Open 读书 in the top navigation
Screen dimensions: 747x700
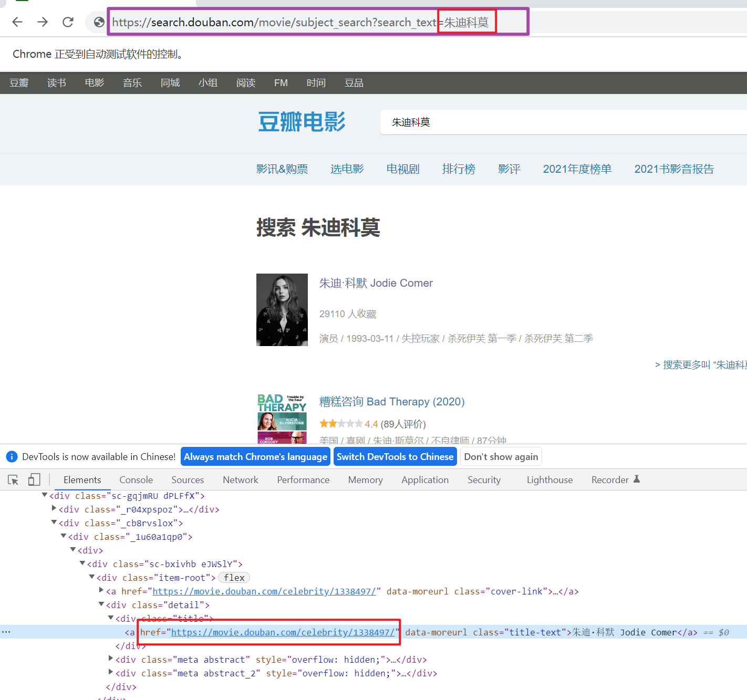coord(57,83)
